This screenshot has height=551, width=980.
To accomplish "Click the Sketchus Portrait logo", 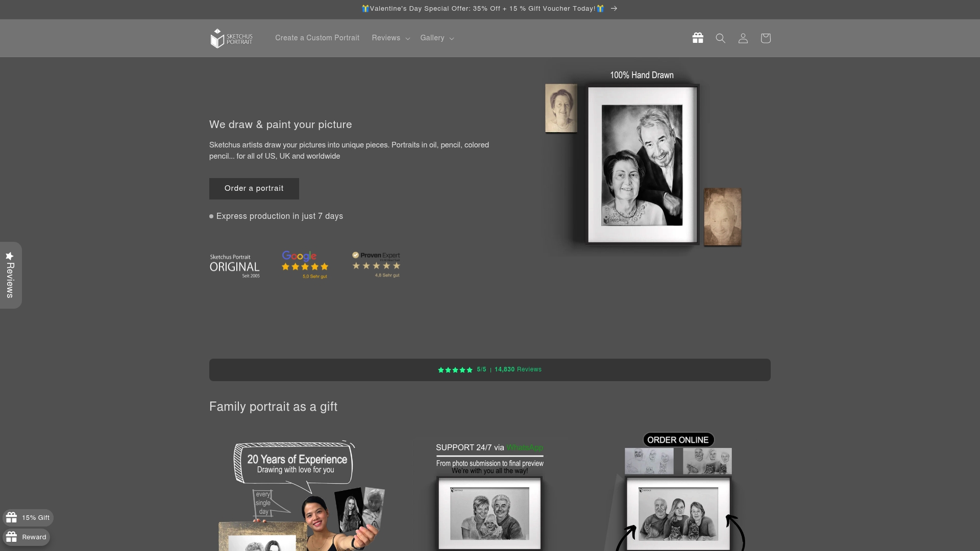I will pyautogui.click(x=231, y=38).
